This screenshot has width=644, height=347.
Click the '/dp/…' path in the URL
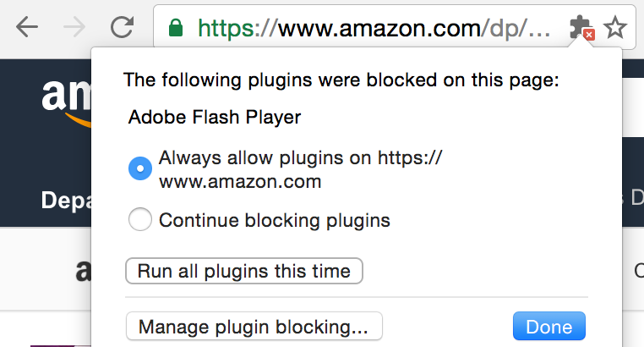coord(519,29)
